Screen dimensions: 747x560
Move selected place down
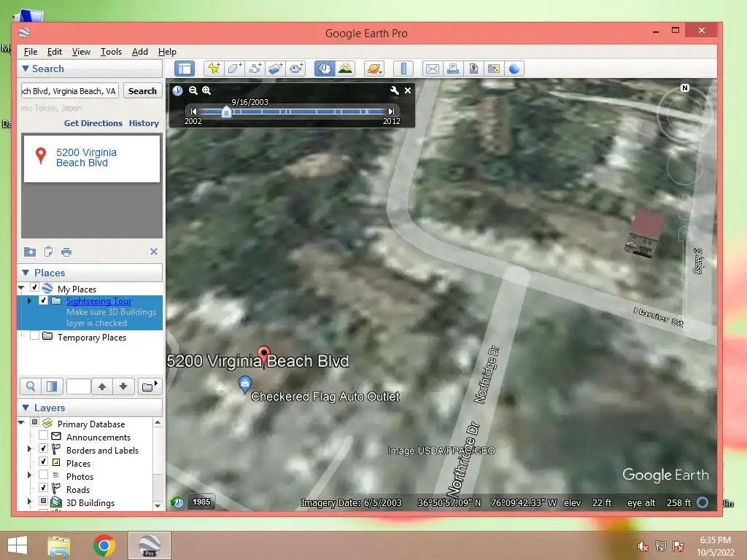coord(123,386)
